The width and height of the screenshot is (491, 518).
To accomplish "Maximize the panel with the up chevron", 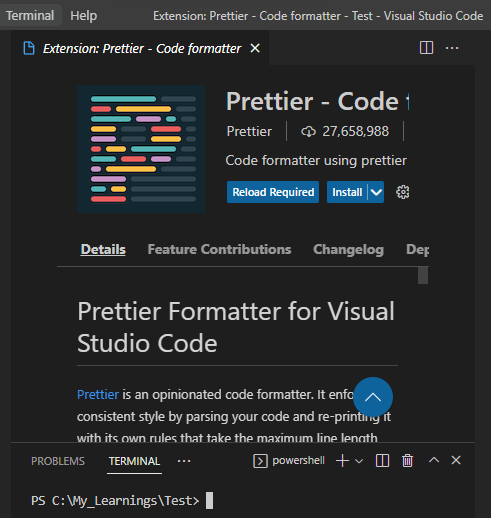I will (x=434, y=460).
